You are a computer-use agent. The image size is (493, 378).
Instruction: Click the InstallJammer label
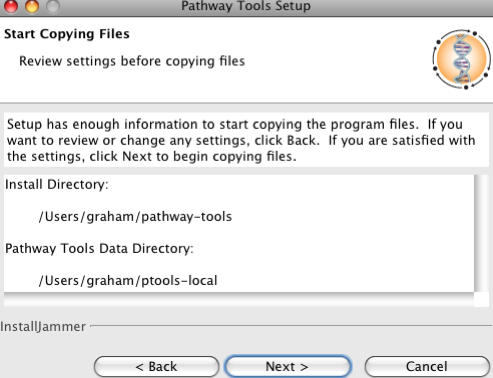click(43, 327)
